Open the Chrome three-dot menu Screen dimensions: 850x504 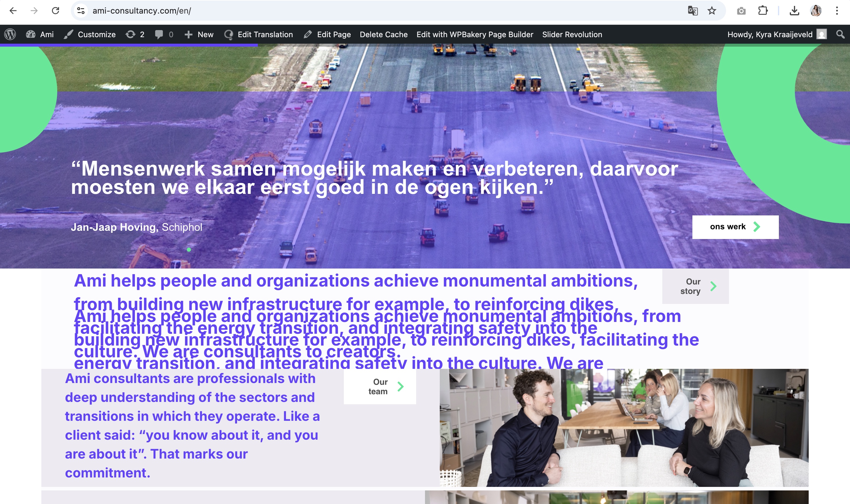click(x=837, y=11)
